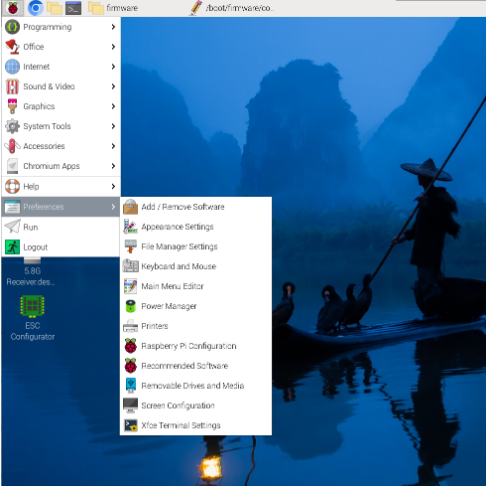Click the Raspberry Pi Configuration text
The height and width of the screenshot is (486, 486).
pyautogui.click(x=189, y=346)
